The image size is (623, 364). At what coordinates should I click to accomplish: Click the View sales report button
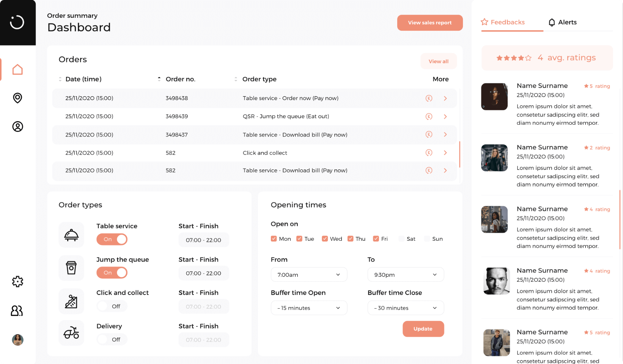coord(429,22)
